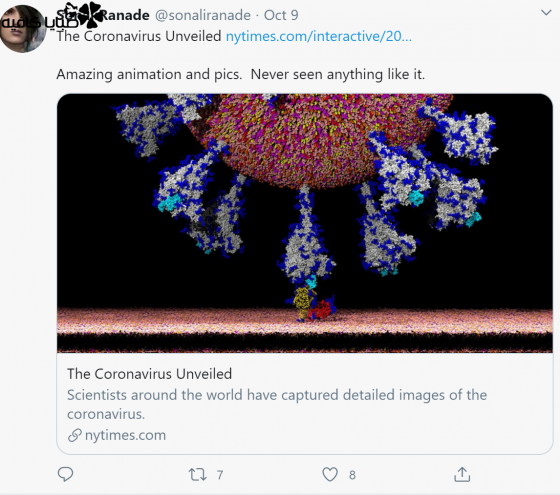Click the like count 8
This screenshot has width=560, height=495.
click(x=352, y=475)
